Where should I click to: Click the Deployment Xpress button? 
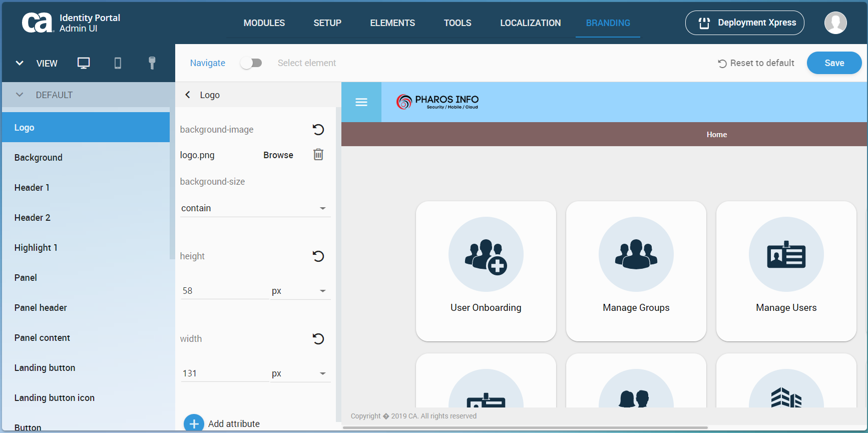[x=745, y=23]
